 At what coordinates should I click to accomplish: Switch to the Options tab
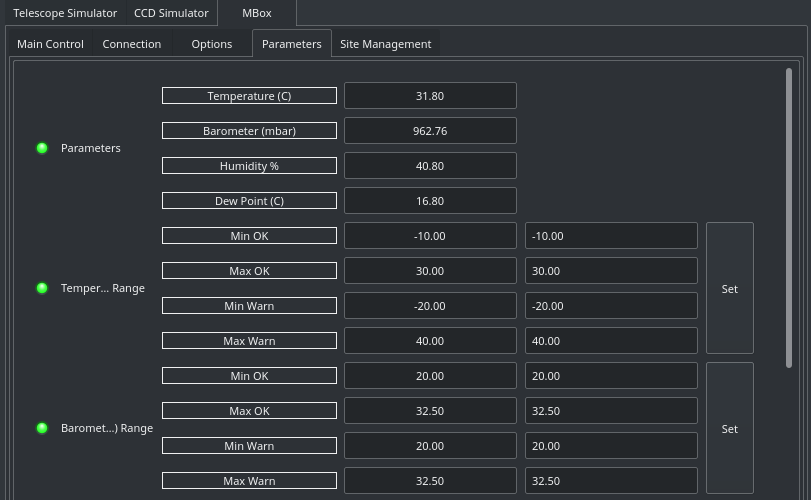(212, 44)
